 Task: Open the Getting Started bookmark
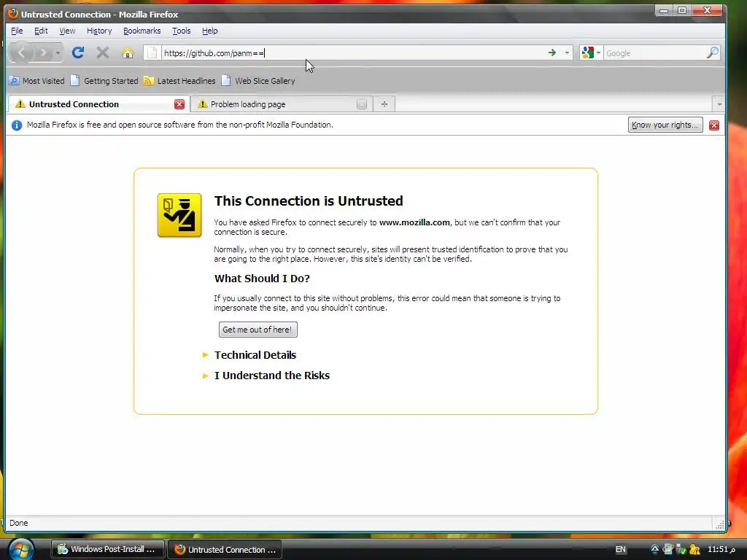coord(104,80)
